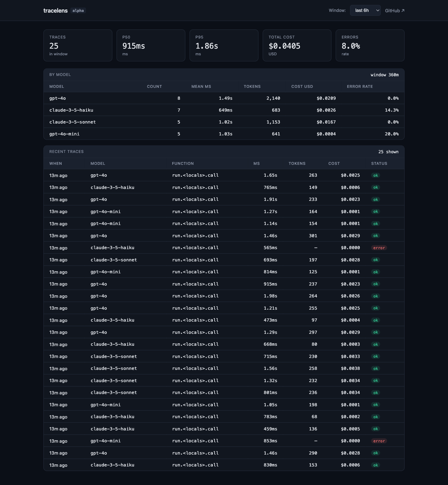
Task: Click the claude-3-5-sonnet trace with 715ms
Action: [224, 357]
